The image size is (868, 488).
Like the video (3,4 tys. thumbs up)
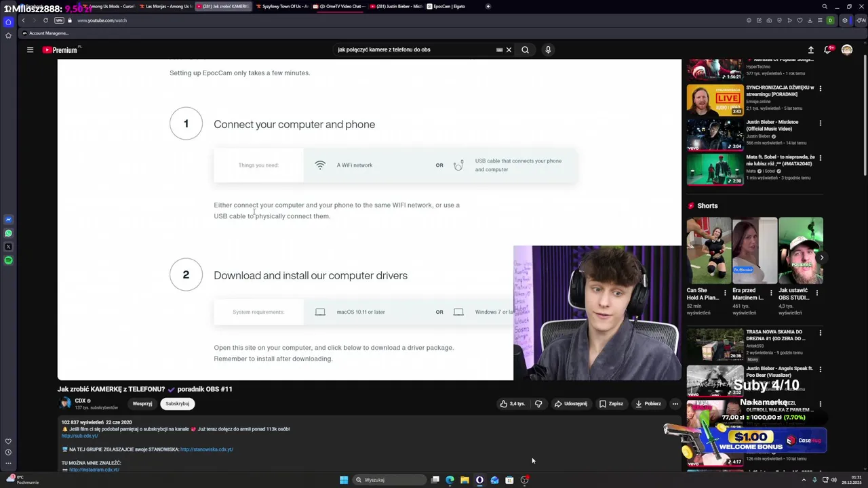pyautogui.click(x=513, y=404)
